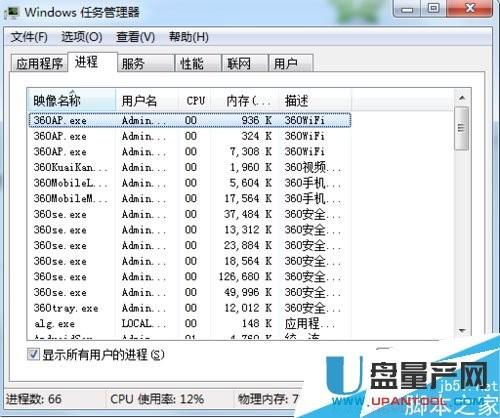Click the vertical scrollbar thumb
The width and height of the screenshot is (500, 418).
(x=462, y=129)
